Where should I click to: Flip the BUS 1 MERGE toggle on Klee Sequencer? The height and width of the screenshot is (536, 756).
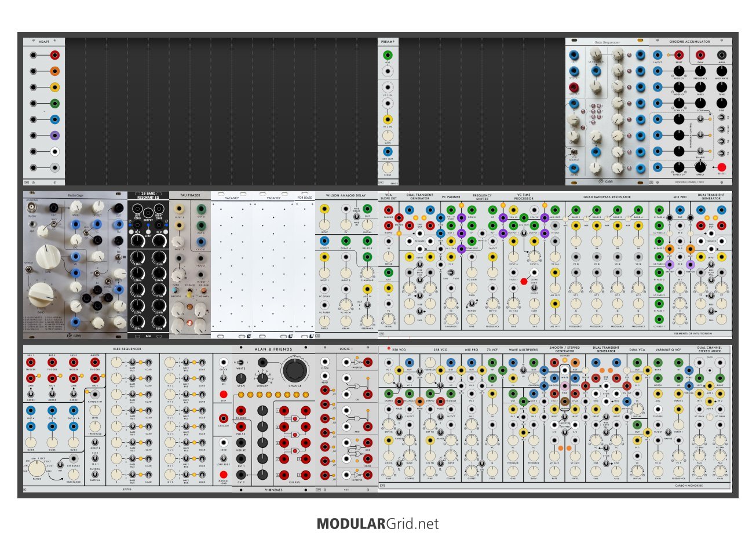coord(31,394)
